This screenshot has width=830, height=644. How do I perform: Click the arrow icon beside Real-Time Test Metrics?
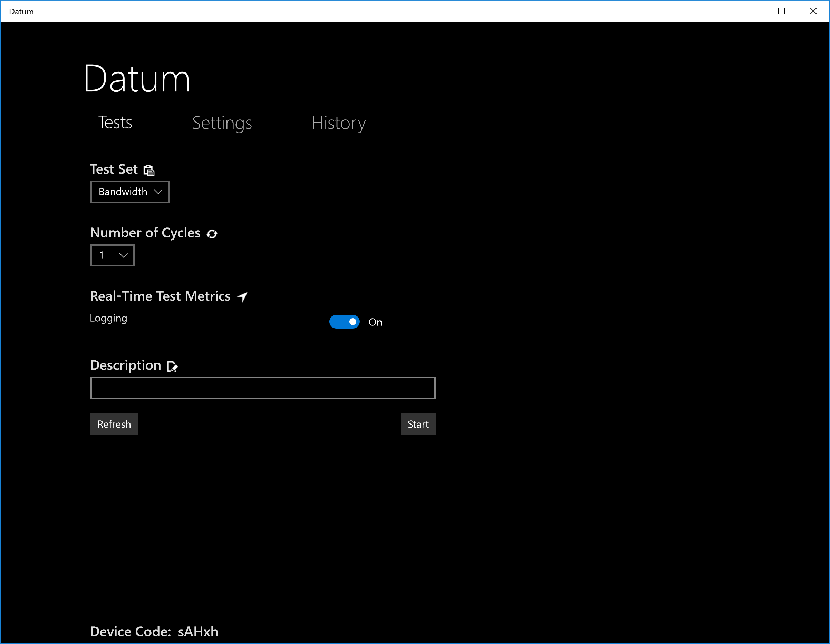242,296
